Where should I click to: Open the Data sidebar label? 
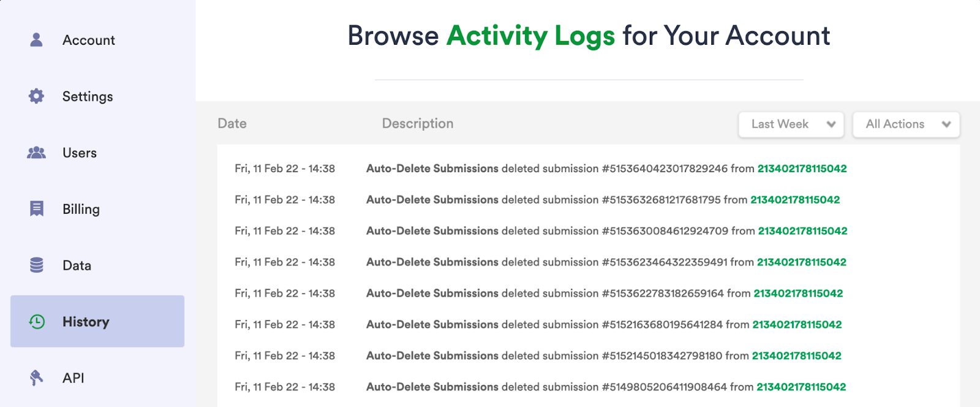pyautogui.click(x=77, y=266)
